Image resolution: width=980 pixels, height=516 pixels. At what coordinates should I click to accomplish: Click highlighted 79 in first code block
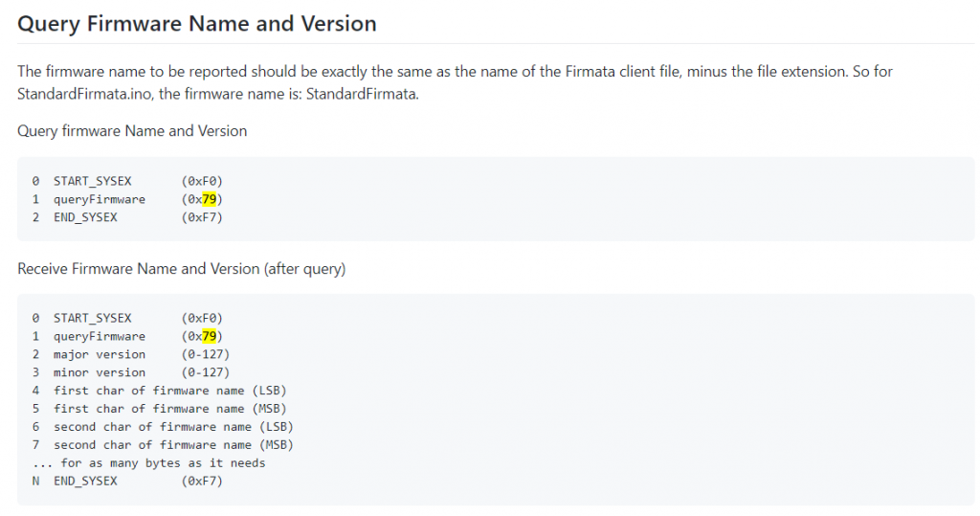pyautogui.click(x=210, y=199)
